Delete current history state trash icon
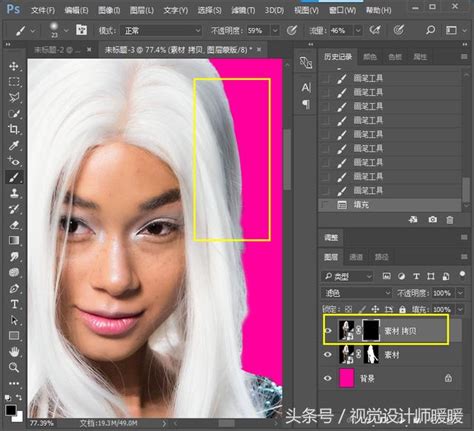474x431 pixels. pyautogui.click(x=450, y=220)
